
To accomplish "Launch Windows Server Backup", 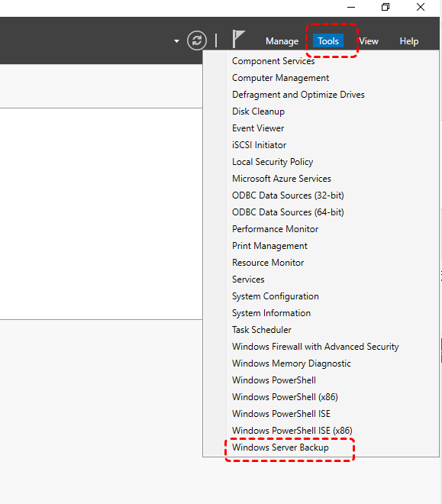I will pyautogui.click(x=280, y=447).
